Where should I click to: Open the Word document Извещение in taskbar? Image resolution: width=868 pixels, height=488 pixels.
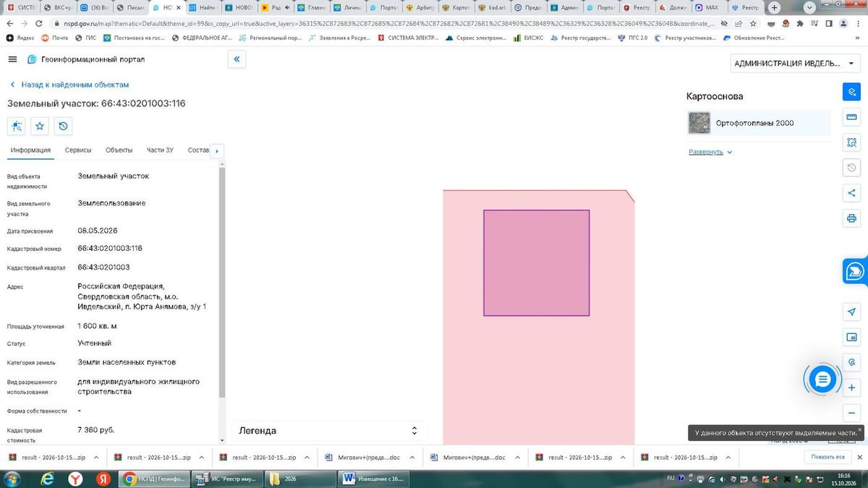[x=373, y=479]
